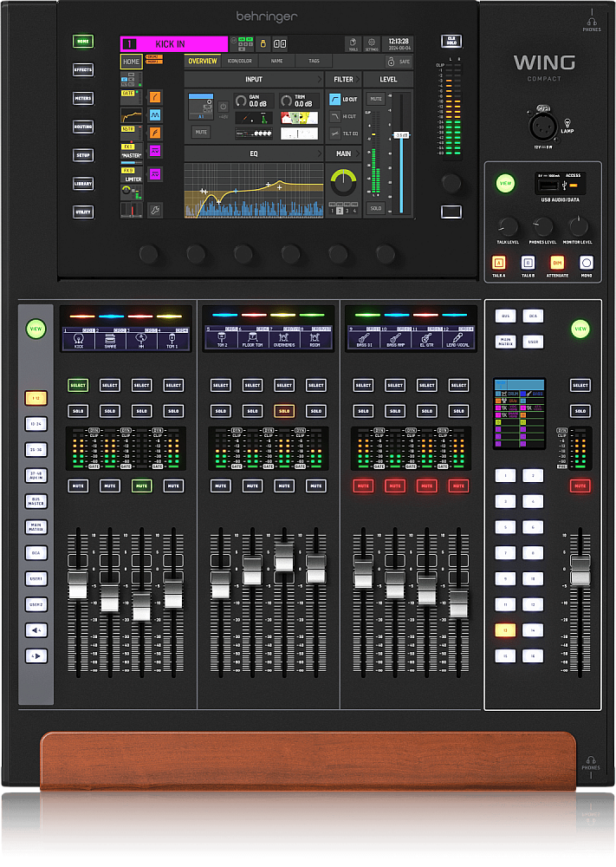Disable the DIM Attenuate button
Image resolution: width=616 pixels, height=867 pixels.
(557, 263)
